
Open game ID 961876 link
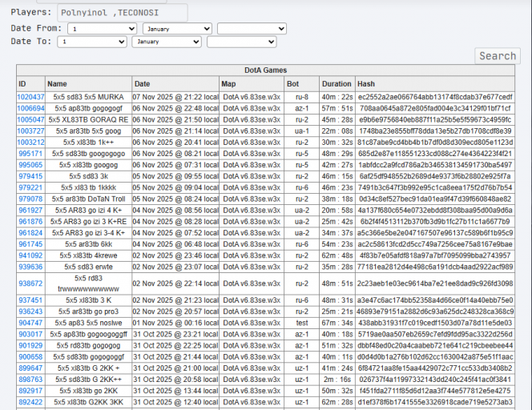tap(31, 222)
